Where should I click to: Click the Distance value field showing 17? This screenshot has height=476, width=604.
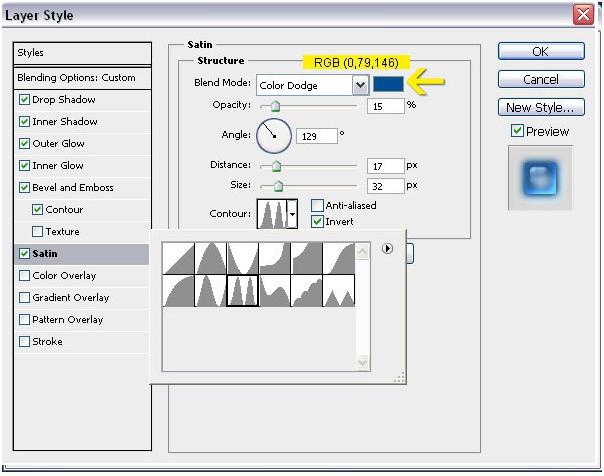click(386, 166)
